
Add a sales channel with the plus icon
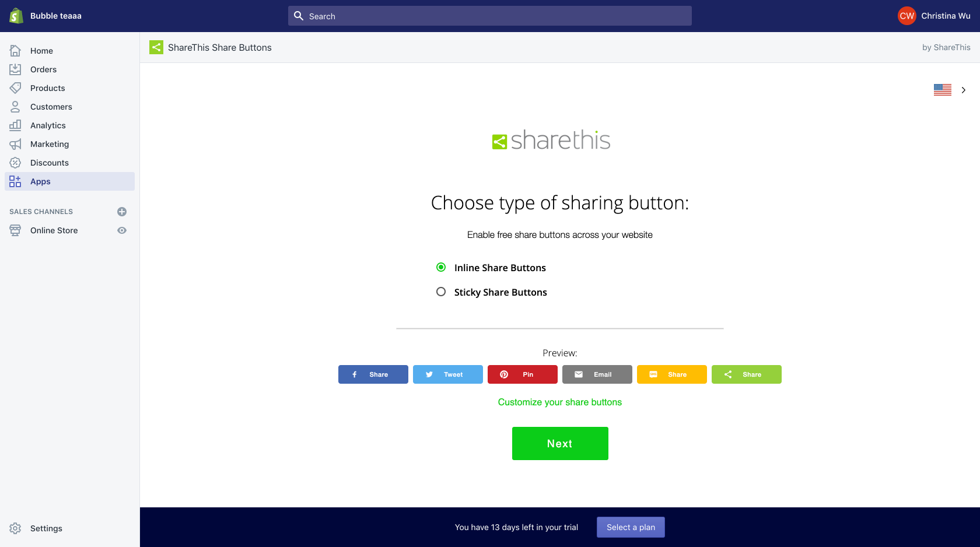tap(122, 212)
